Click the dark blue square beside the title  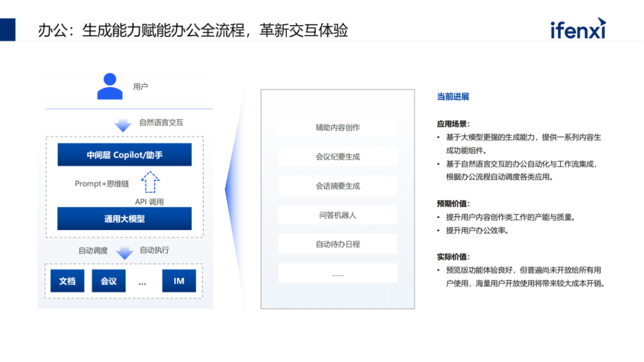7,30
